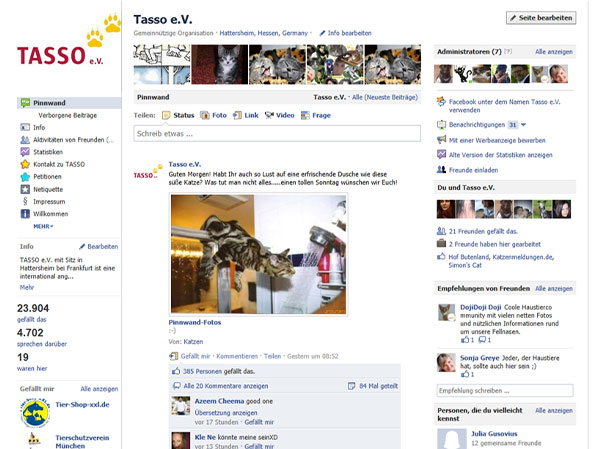Click the Frage poll icon in share bar
Screen dimensions: 600x449
[x=305, y=115]
